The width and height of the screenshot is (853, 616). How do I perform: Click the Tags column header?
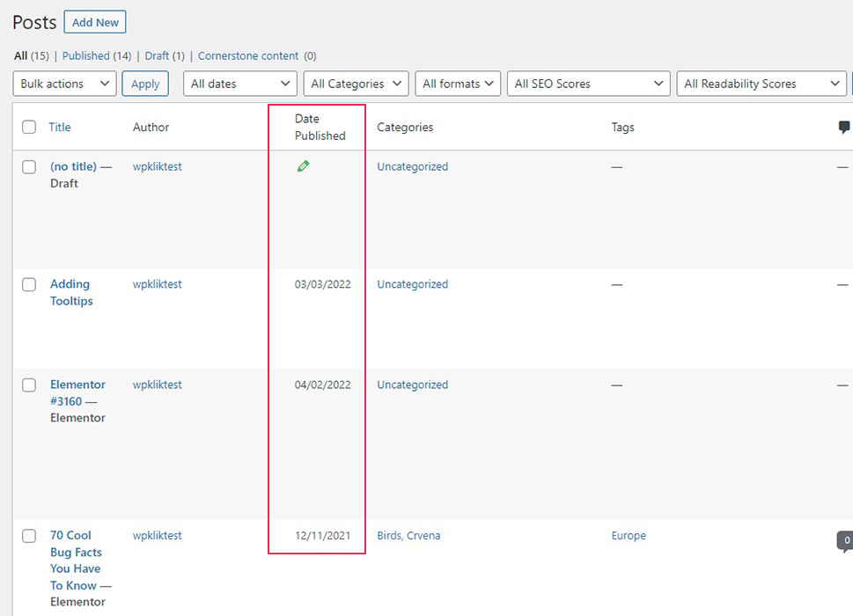[x=623, y=128]
